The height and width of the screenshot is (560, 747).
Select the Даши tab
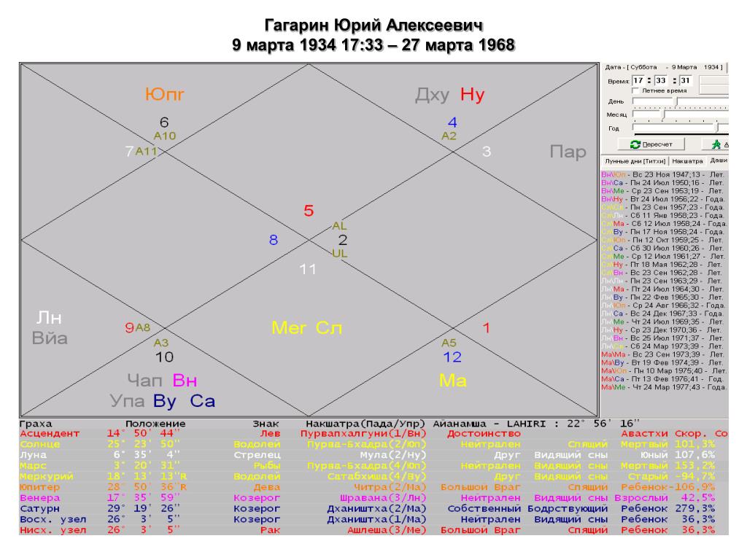[x=719, y=160]
